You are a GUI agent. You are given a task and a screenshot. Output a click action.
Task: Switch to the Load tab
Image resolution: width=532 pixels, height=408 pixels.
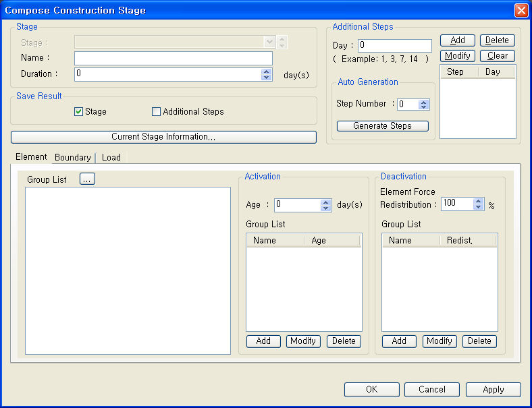111,158
